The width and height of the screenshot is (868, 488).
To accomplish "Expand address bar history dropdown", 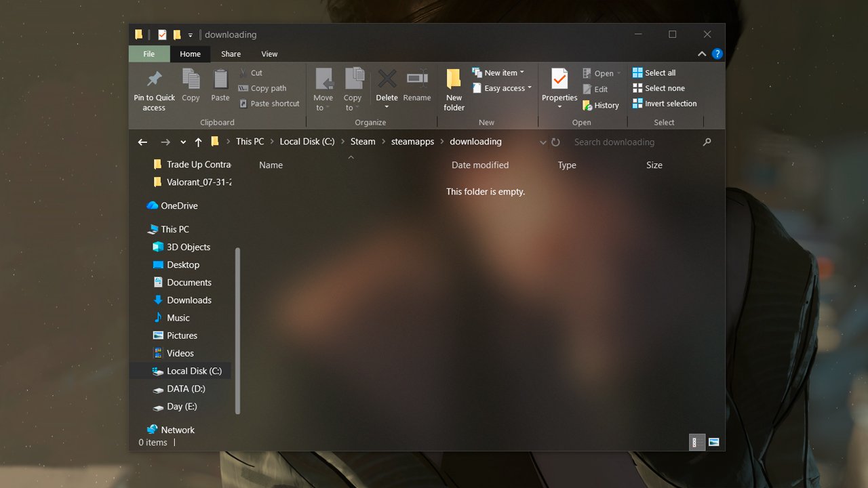I will [542, 142].
